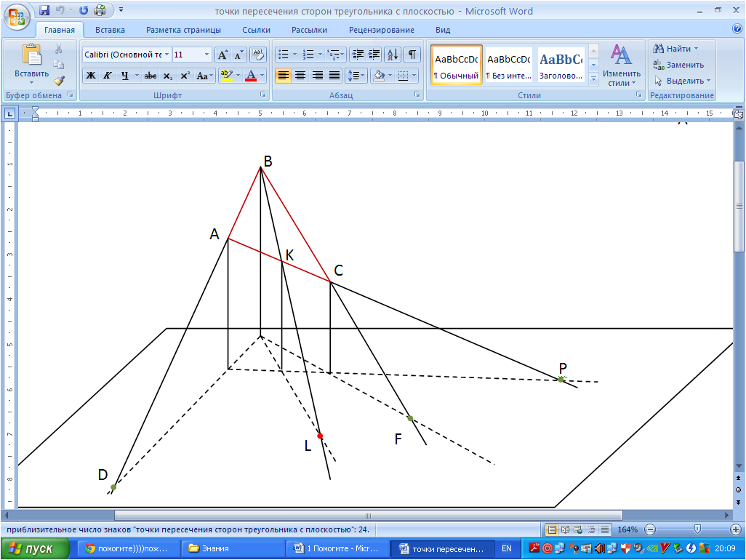Open the font size 11 dropdown
Viewport: 746px width, 560px height.
click(x=206, y=55)
